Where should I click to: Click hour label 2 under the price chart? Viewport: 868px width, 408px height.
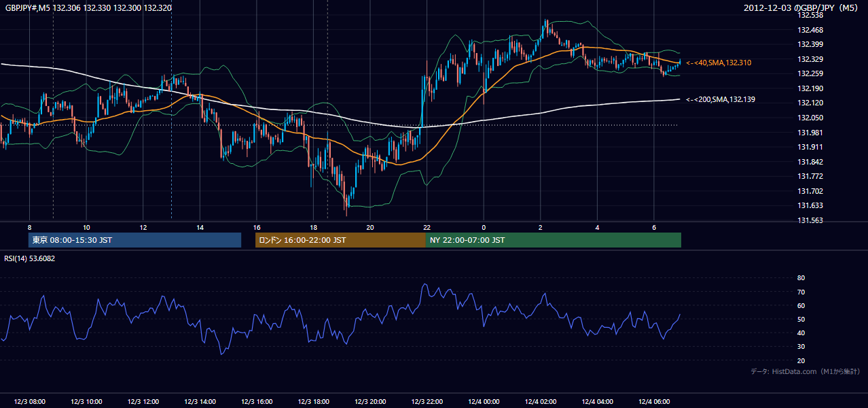(x=541, y=227)
